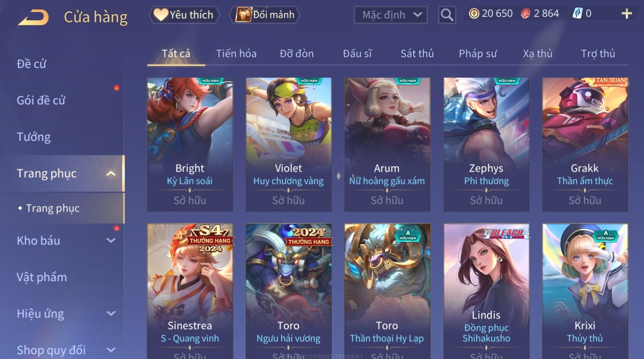Click the gold coin currency icon
The image size is (644, 359).
[474, 14]
